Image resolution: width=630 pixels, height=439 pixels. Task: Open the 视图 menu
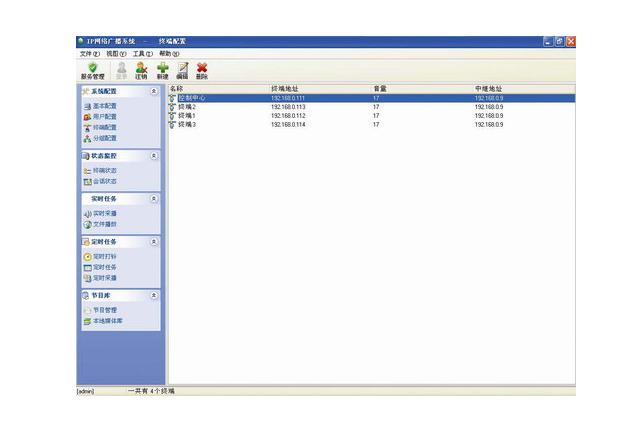[x=116, y=53]
